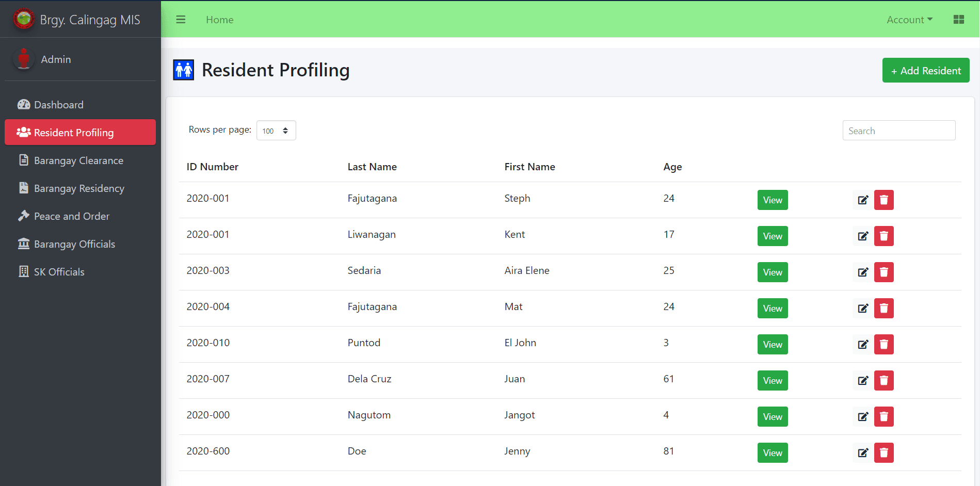
Task: Open the Rows per page dropdown
Action: click(x=276, y=131)
